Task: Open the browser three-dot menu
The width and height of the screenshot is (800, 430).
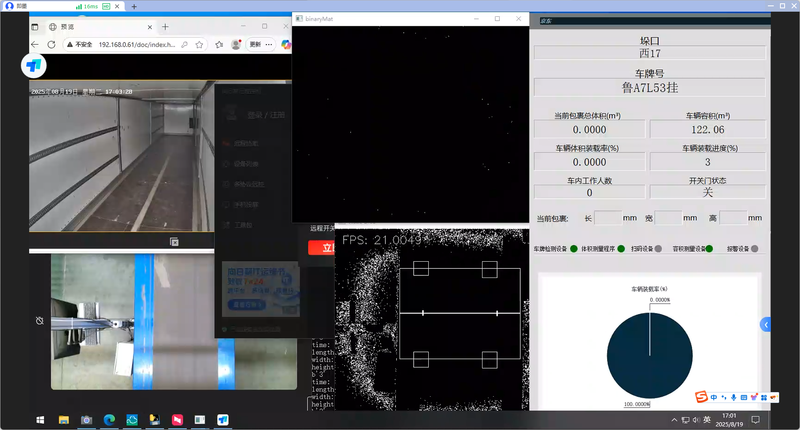Action: click(269, 44)
